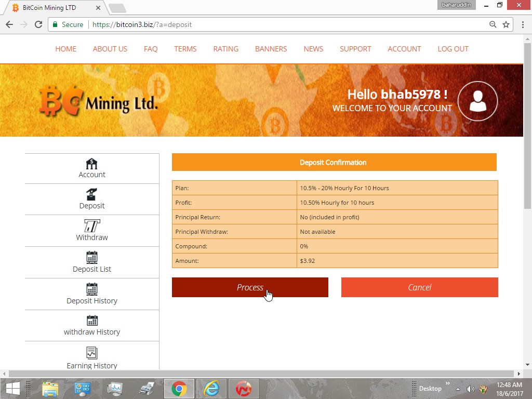Close the BitCoin Mining LTD tab

point(98,7)
